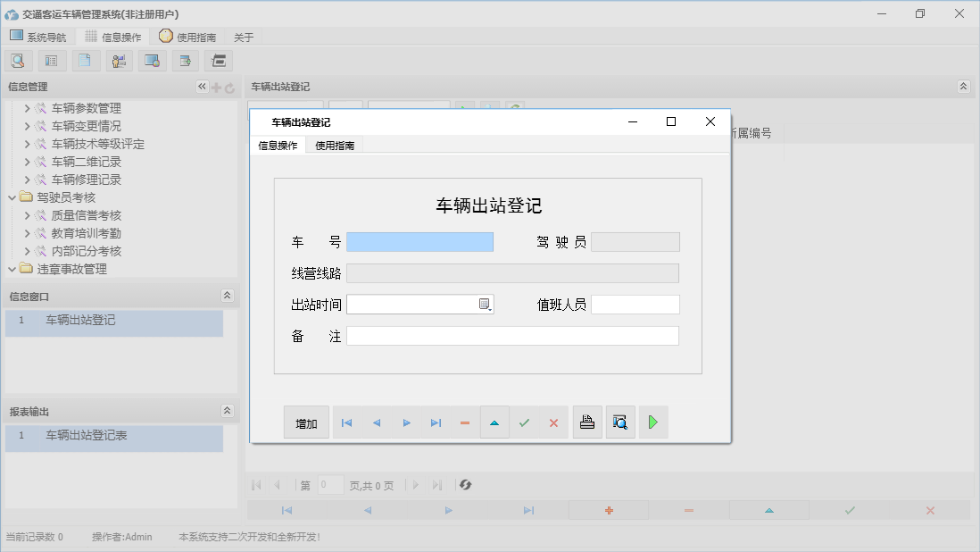The image size is (980, 552).
Task: Cancel edits with the red X icon
Action: click(x=553, y=422)
